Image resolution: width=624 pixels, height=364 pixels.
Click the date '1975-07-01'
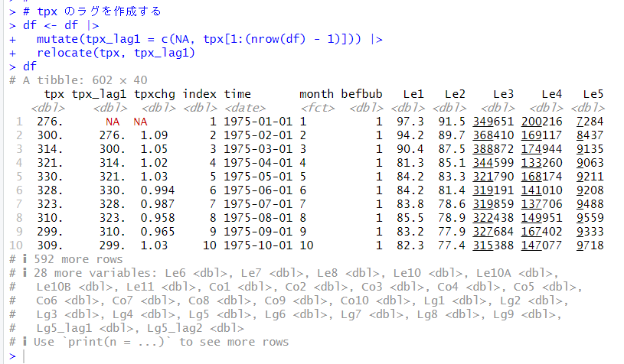[258, 204]
